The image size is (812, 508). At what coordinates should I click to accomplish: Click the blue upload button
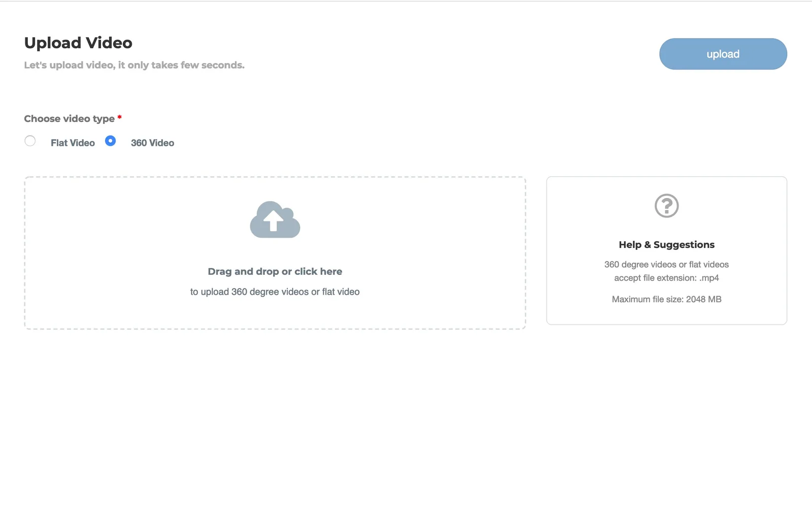(x=723, y=54)
